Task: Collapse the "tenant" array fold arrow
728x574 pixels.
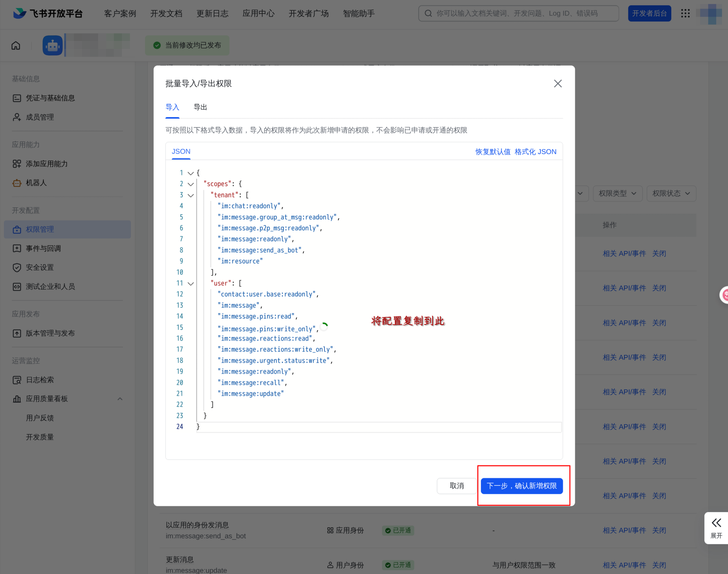Action: point(191,195)
